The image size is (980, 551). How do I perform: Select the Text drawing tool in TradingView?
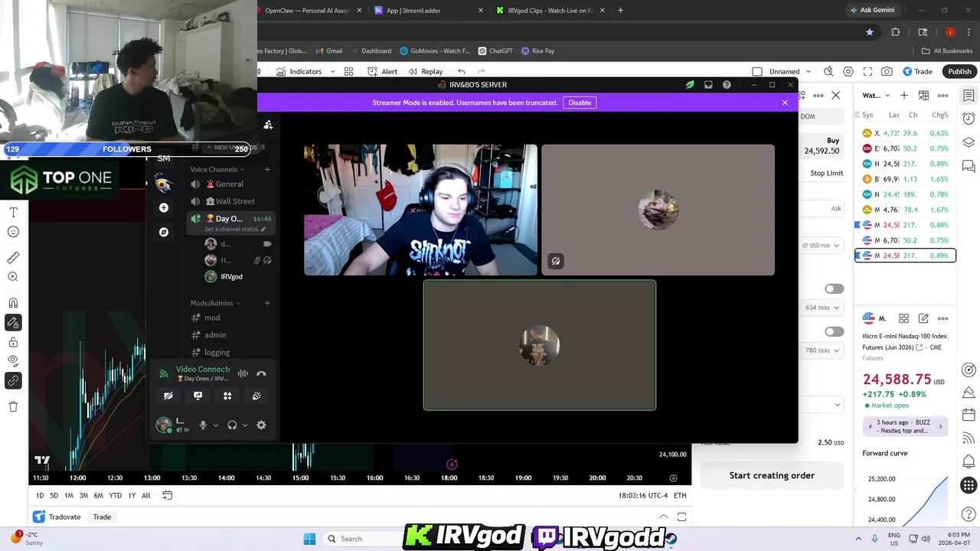tap(13, 212)
